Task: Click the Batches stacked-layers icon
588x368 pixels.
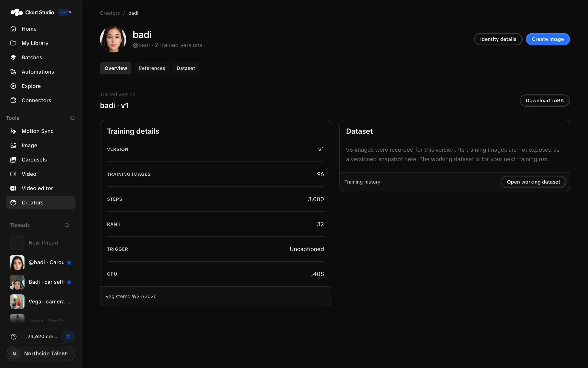Action: (13, 57)
